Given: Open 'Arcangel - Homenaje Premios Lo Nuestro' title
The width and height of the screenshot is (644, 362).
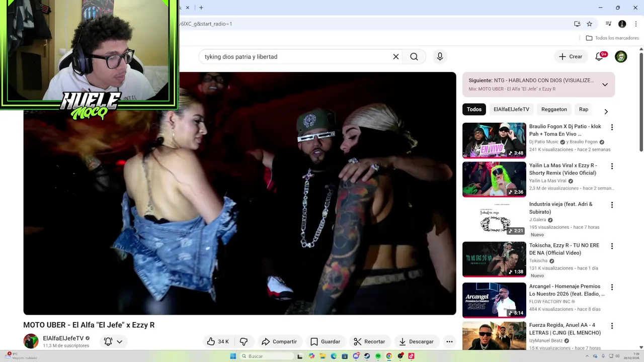Looking at the screenshot, I should click(x=567, y=290).
